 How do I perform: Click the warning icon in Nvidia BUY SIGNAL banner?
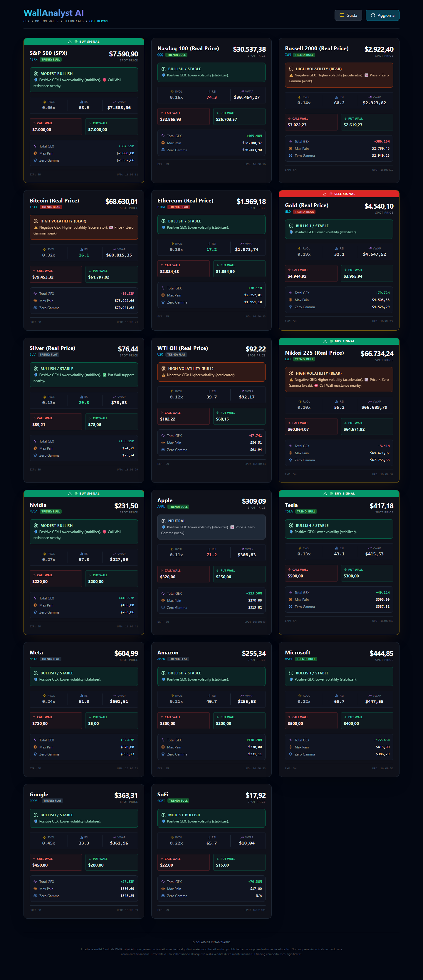tap(70, 494)
